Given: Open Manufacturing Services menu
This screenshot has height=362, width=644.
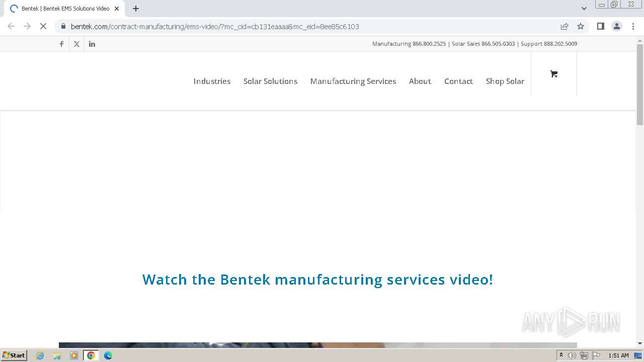Looking at the screenshot, I should pyautogui.click(x=353, y=81).
